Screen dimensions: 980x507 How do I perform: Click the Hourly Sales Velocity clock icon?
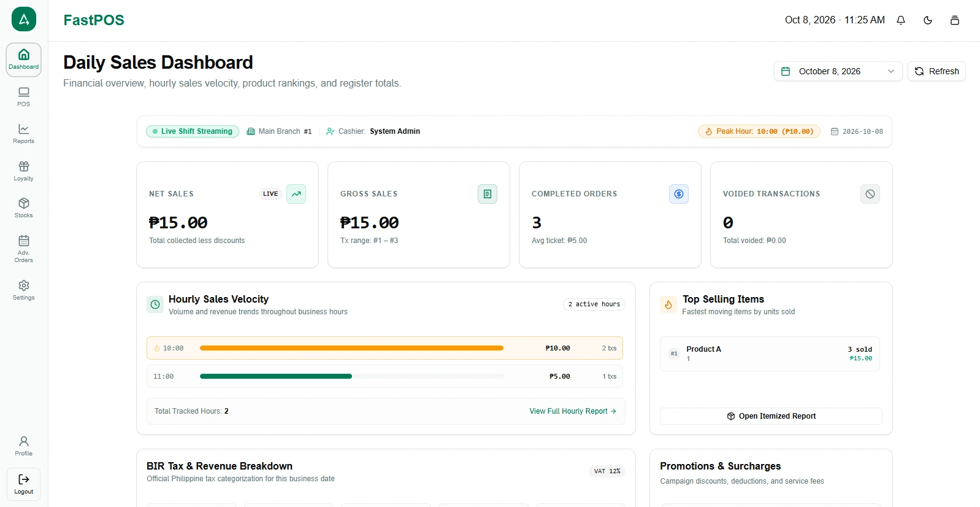(155, 304)
